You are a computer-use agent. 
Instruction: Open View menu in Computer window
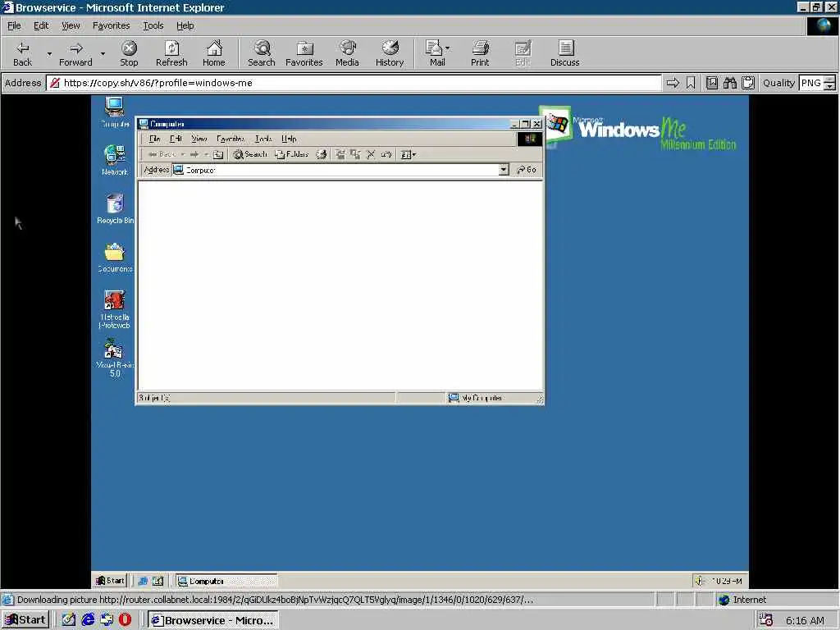tap(199, 139)
